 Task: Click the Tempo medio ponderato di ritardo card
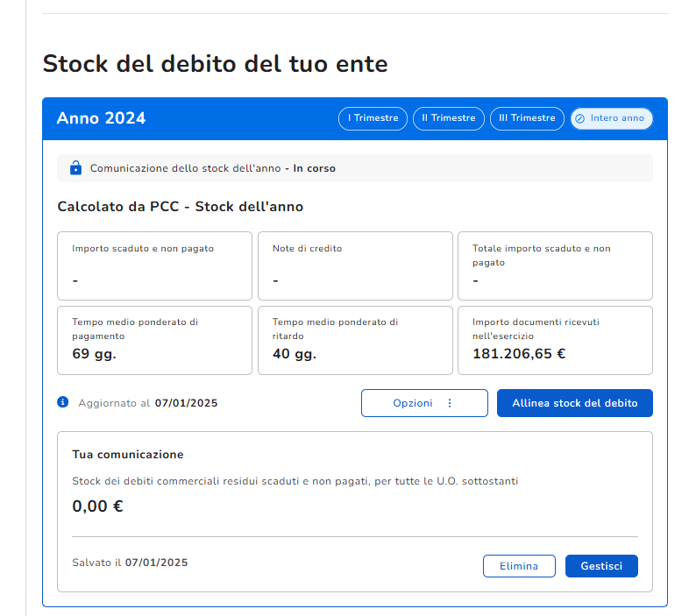click(355, 340)
